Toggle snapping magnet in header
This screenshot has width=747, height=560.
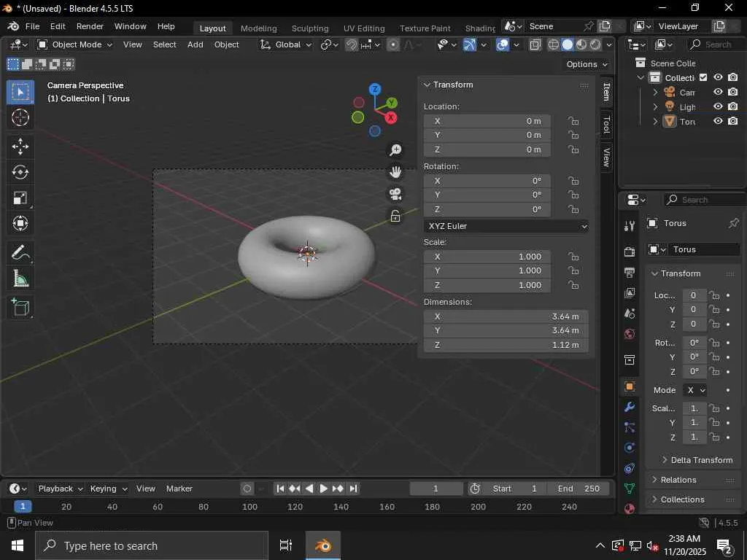351,44
